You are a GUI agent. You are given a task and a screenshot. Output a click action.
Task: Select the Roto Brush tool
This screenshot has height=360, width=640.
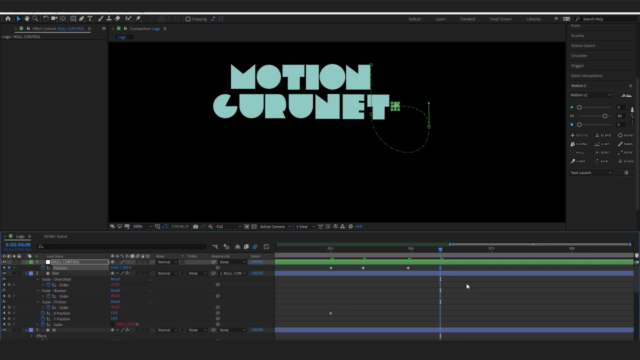pyautogui.click(x=129, y=19)
